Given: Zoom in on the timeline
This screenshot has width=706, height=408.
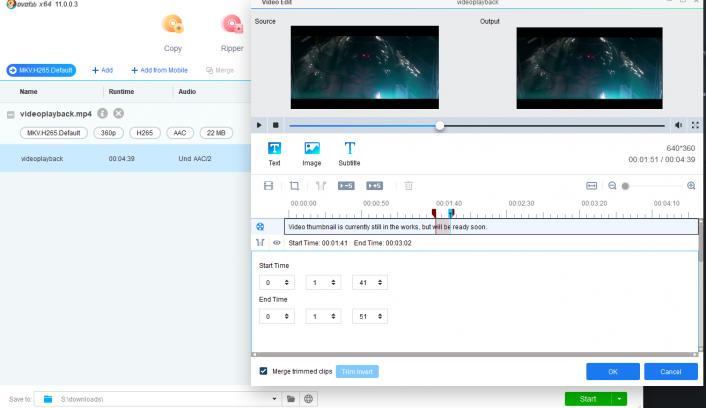Looking at the screenshot, I should coord(691,186).
